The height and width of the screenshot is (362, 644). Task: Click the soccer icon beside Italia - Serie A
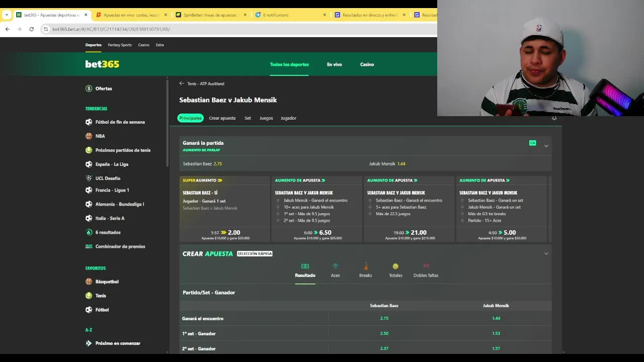click(89, 219)
